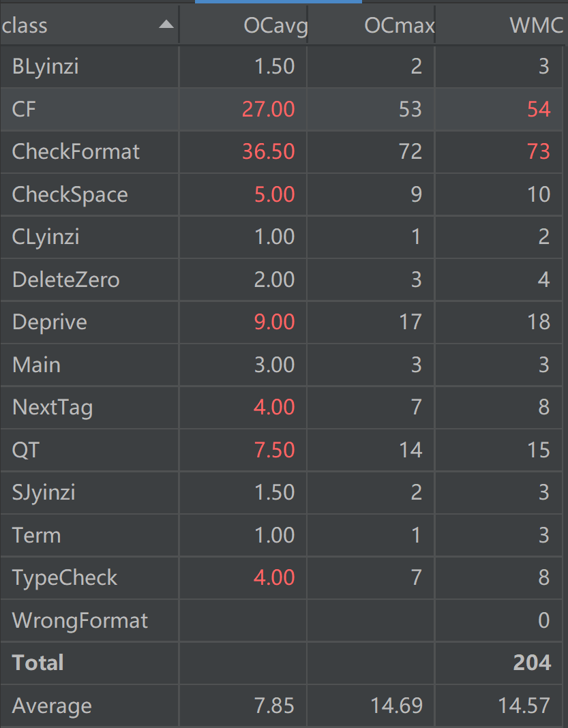Viewport: 568px width, 728px height.
Task: Select the Main class row
Action: pos(36,365)
